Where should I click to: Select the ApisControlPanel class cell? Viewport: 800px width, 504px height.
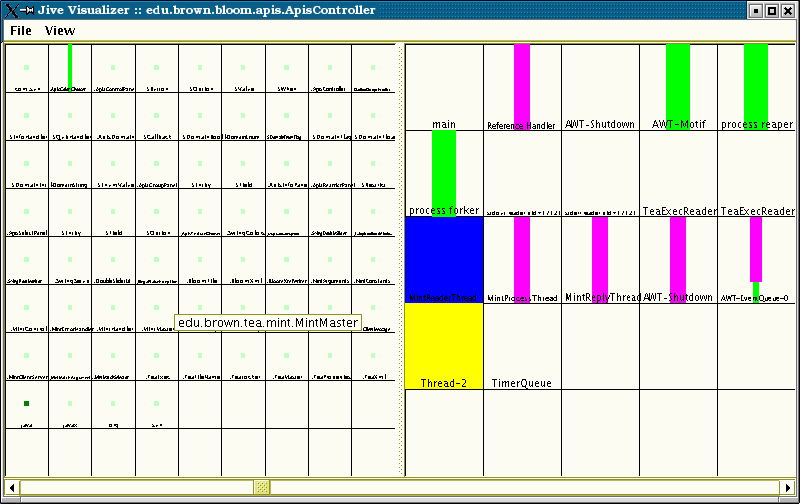(113, 70)
